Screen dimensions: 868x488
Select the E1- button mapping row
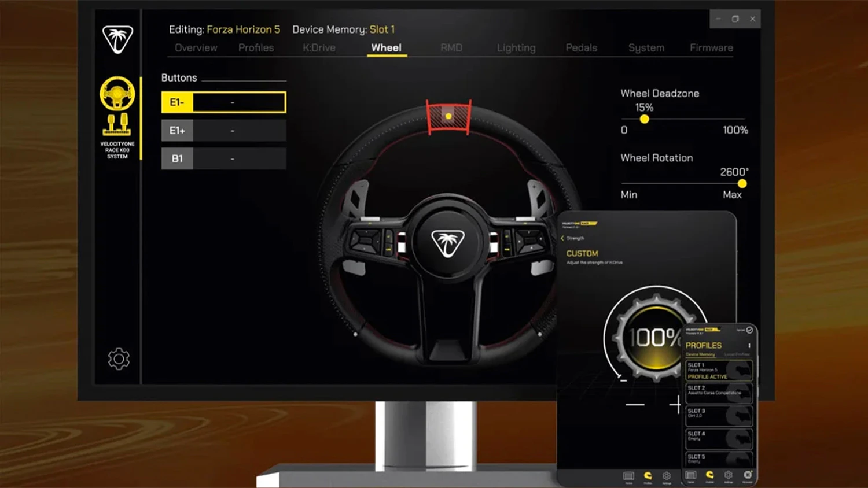tap(223, 102)
